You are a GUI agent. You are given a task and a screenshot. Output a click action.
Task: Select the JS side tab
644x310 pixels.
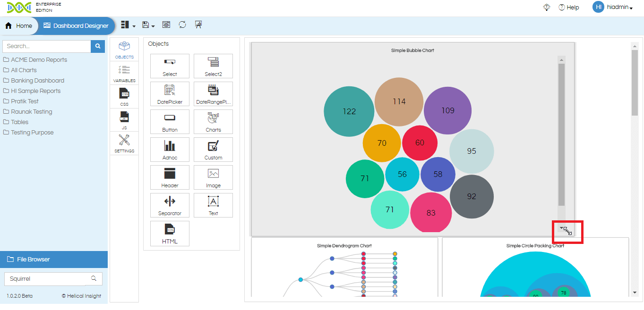point(124,120)
